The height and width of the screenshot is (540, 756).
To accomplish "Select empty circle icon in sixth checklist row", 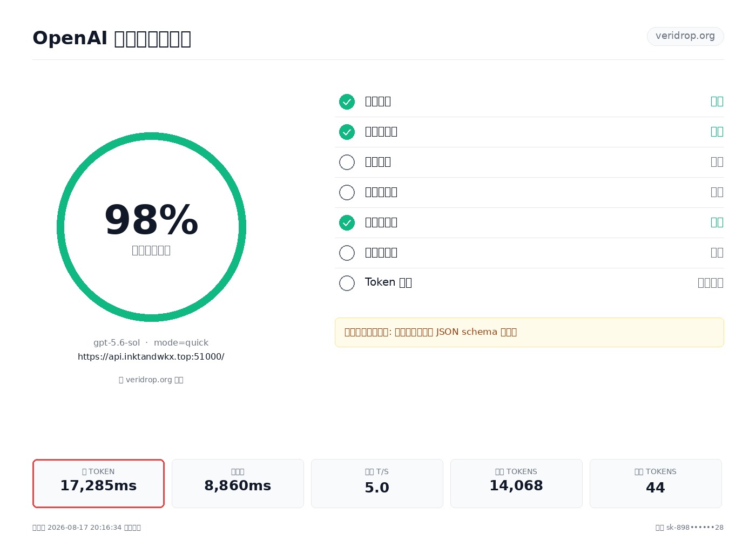I will point(347,253).
